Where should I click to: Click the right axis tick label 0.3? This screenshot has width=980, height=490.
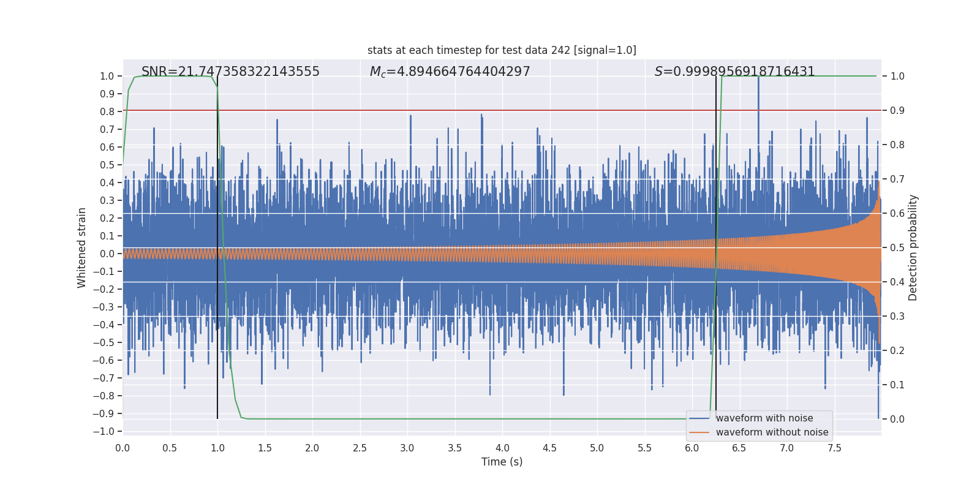(x=897, y=316)
